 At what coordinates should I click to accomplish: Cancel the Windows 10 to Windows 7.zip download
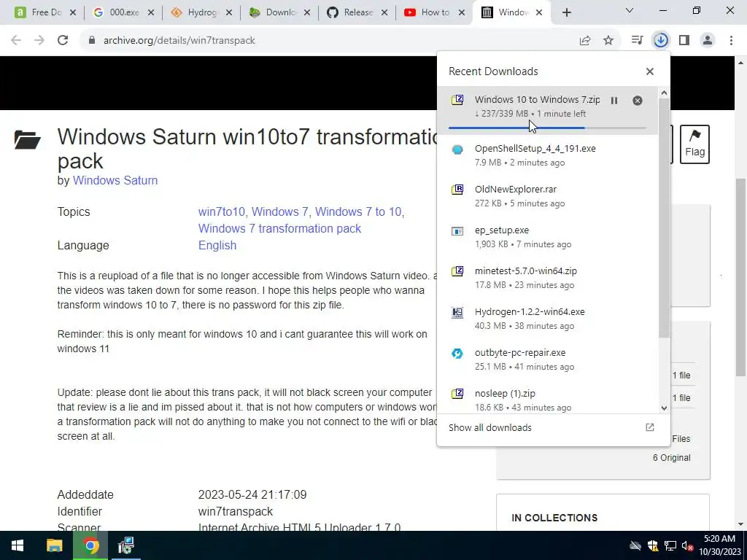coord(638,101)
